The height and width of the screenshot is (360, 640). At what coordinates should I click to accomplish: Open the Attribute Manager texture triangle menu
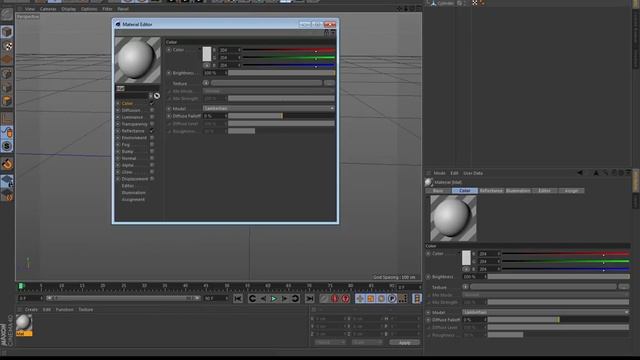(x=465, y=287)
